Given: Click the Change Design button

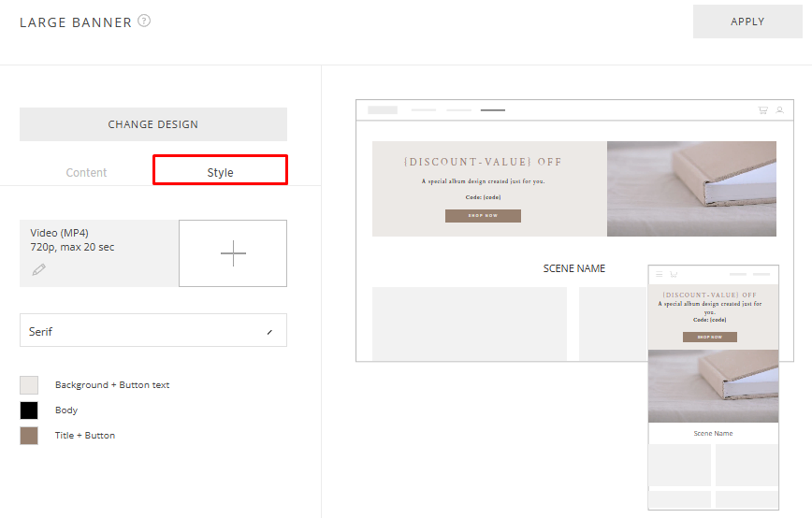Looking at the screenshot, I should coord(152,124).
